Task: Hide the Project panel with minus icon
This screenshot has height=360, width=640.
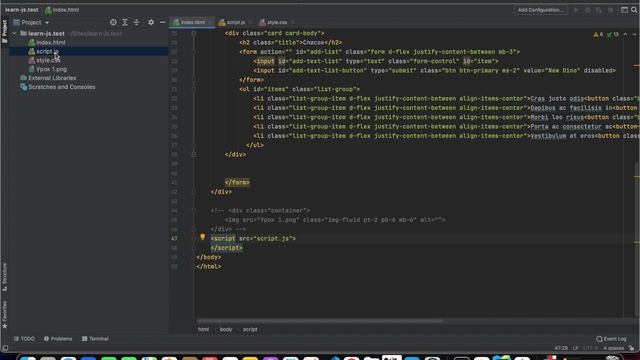Action: tap(162, 22)
